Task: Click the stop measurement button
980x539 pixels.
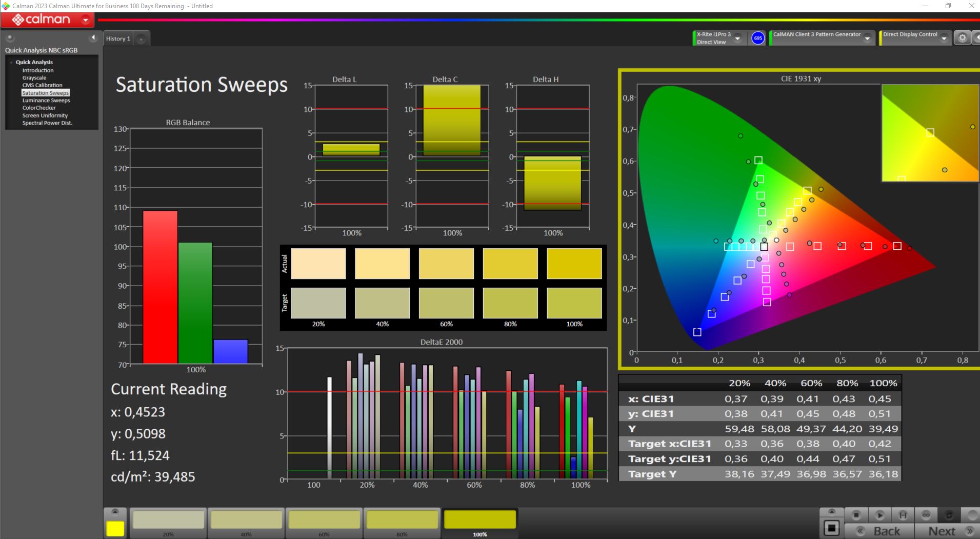Action: (x=856, y=515)
